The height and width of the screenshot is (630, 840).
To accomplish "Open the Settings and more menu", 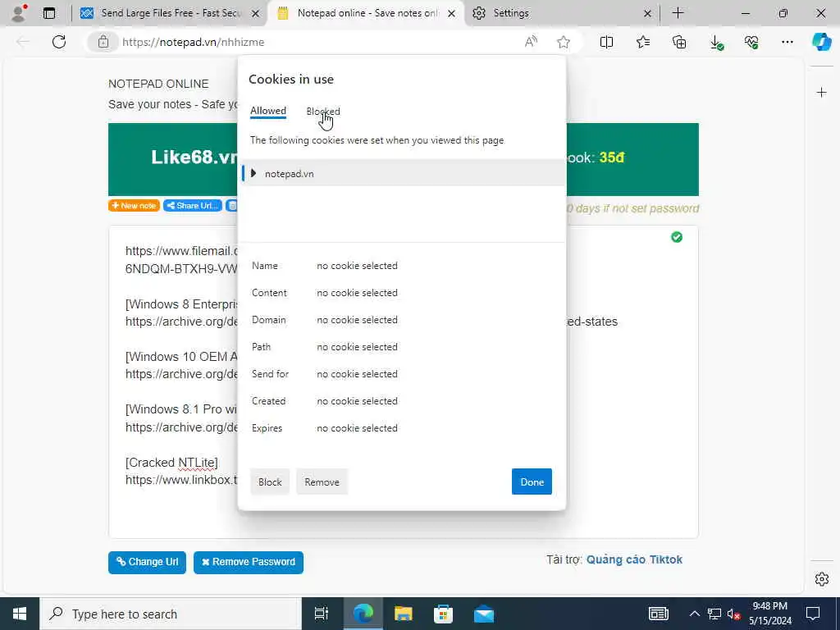I will [787, 42].
